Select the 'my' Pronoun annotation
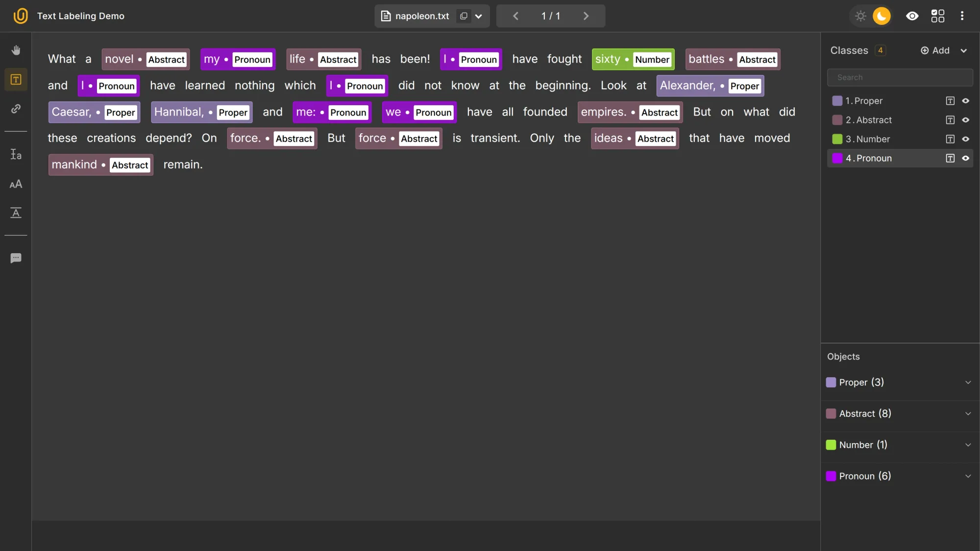 tap(238, 59)
